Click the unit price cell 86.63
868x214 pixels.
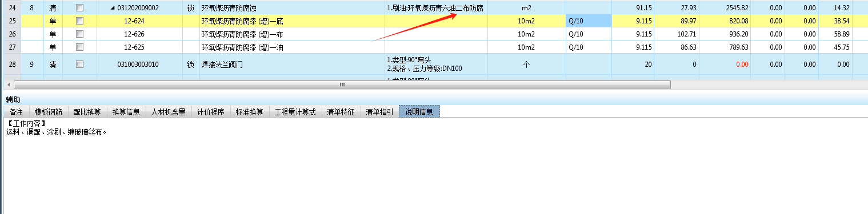677,47
